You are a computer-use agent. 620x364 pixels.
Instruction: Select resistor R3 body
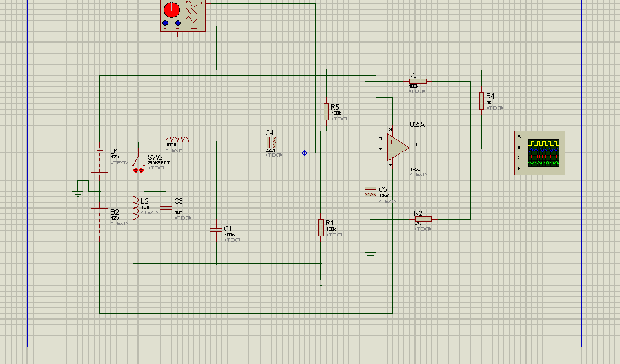418,81
